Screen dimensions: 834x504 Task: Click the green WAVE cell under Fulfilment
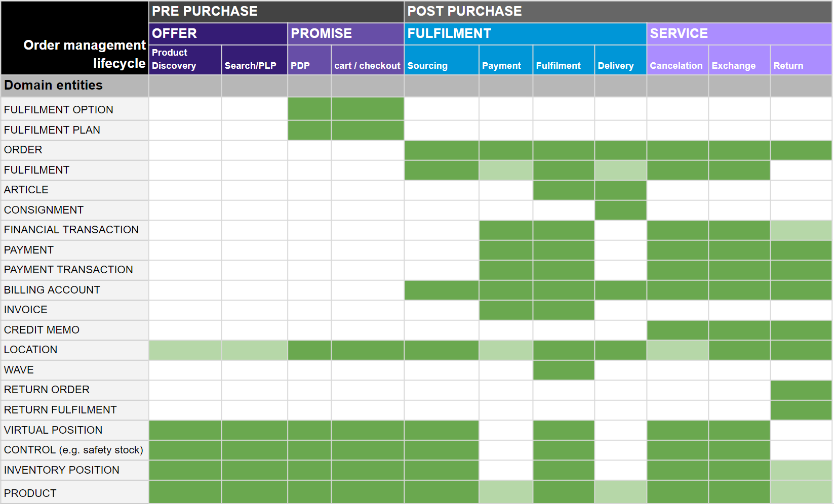(563, 370)
